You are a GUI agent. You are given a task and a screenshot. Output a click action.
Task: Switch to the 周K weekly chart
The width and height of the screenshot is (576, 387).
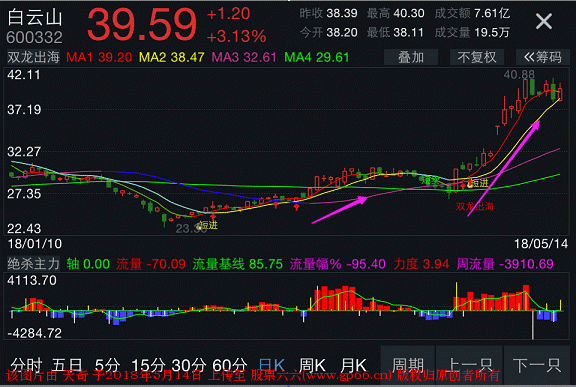(312, 365)
